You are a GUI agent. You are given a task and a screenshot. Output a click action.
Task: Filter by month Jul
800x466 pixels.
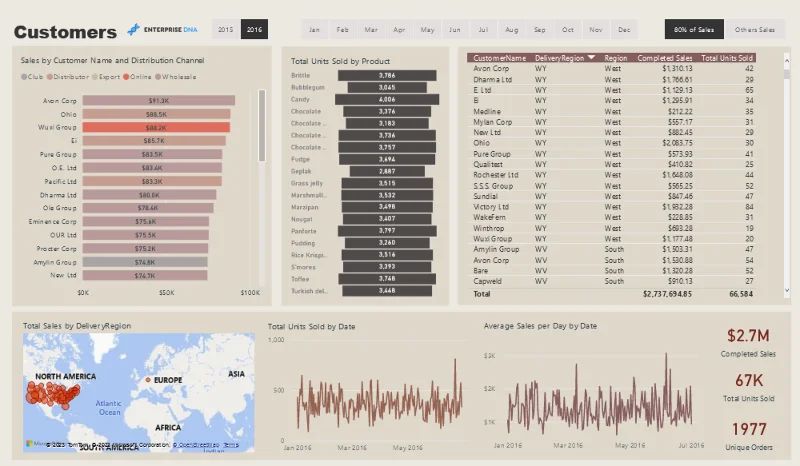tap(483, 30)
